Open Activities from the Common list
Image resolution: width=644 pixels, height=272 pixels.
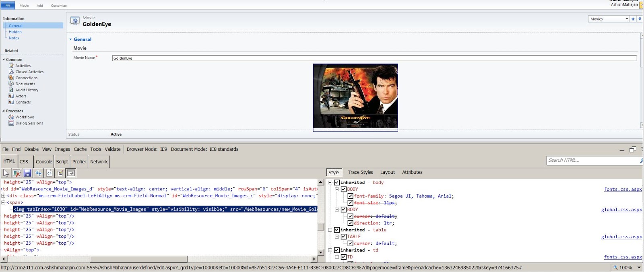[23, 66]
